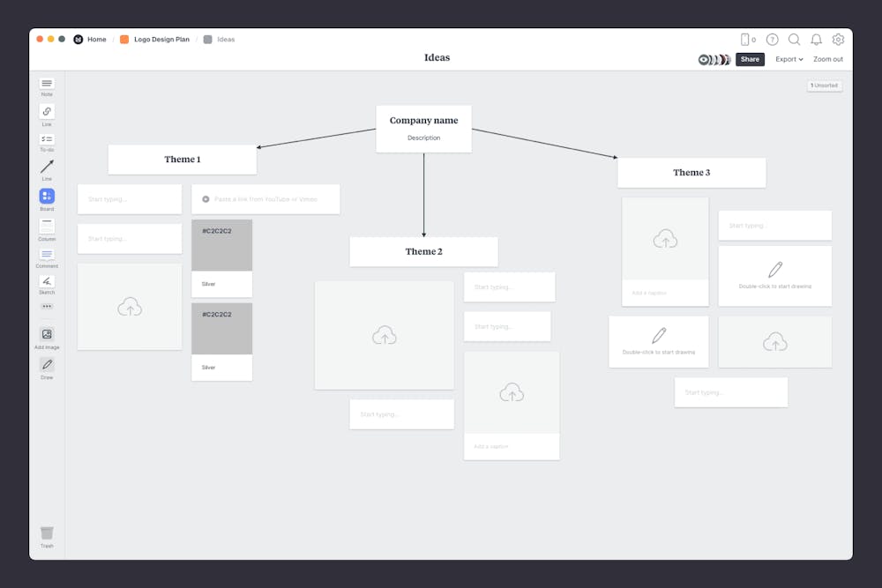Click Zoom out
Viewport: 882px width, 588px height.
pyautogui.click(x=828, y=59)
